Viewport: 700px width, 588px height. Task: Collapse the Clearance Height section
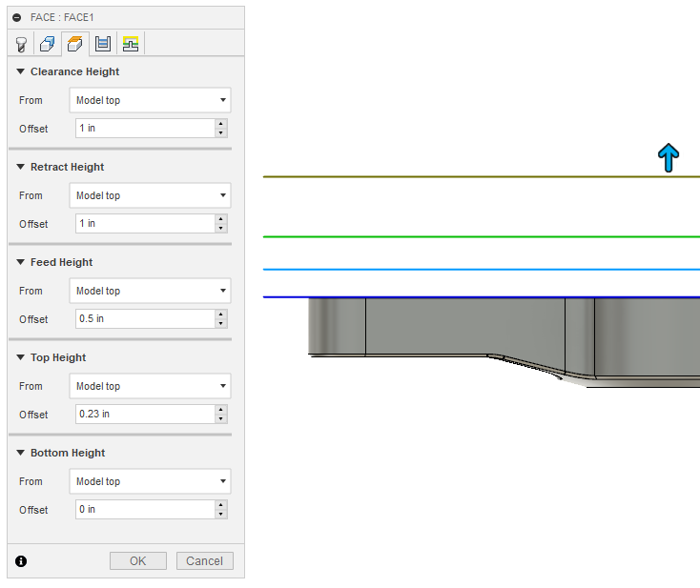pos(20,71)
